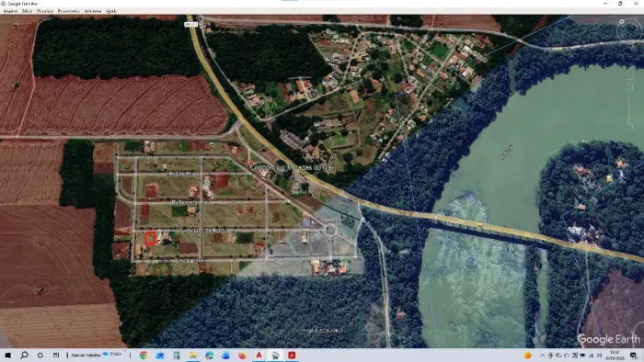Launch Firefox from taskbar
Screen dimensions: 644x362
(x=242, y=355)
